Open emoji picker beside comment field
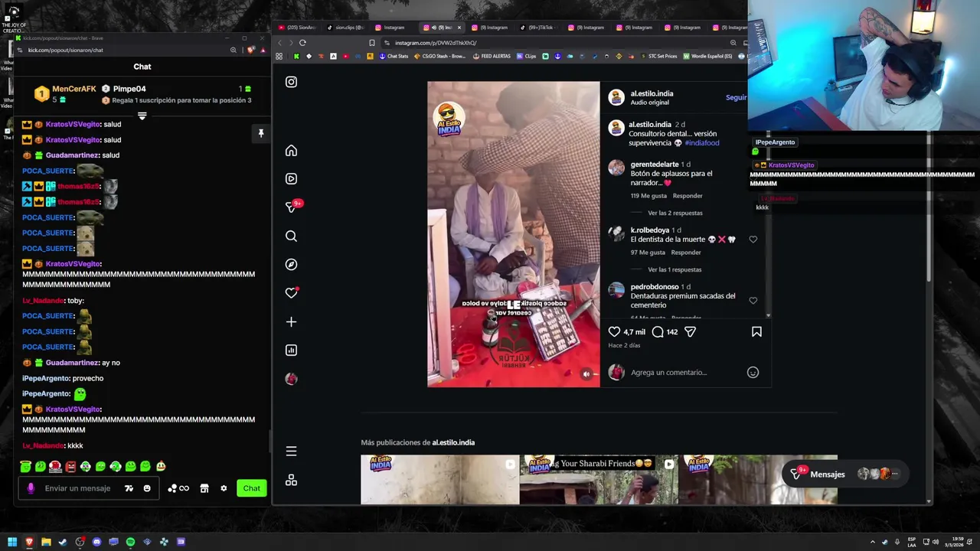Image resolution: width=980 pixels, height=551 pixels. 753,373
